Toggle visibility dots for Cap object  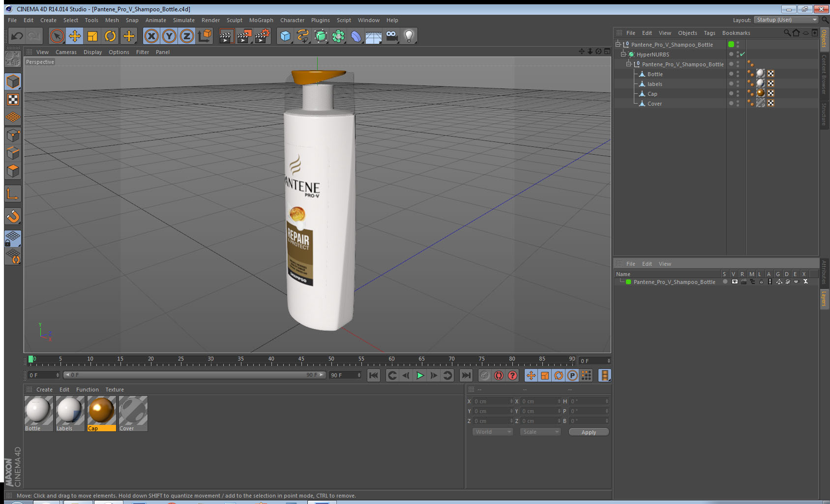[738, 94]
